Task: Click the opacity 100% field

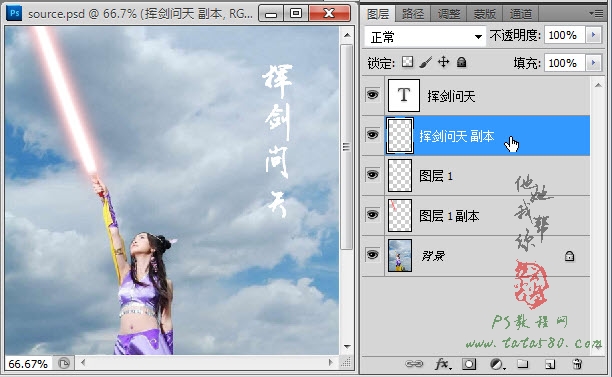Action: click(565, 35)
